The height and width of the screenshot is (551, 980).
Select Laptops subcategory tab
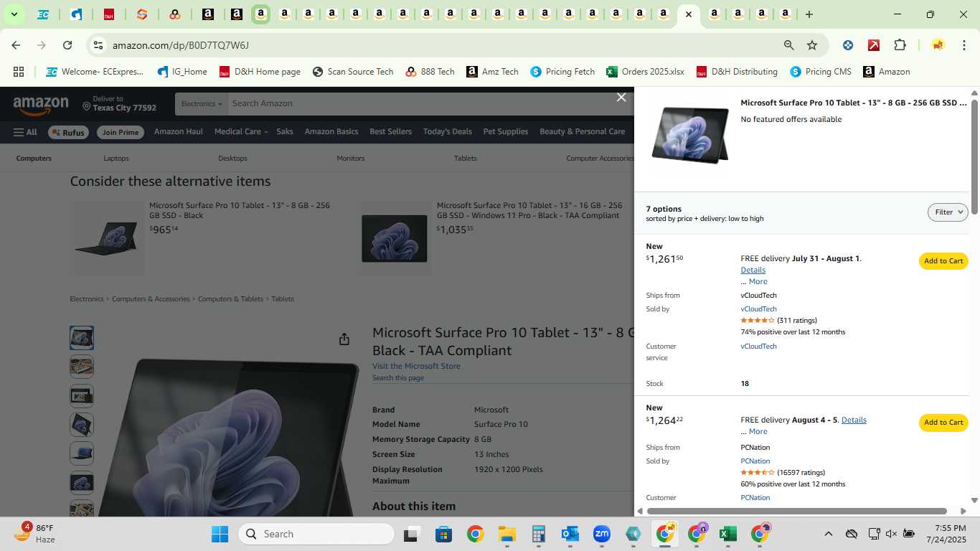click(116, 159)
